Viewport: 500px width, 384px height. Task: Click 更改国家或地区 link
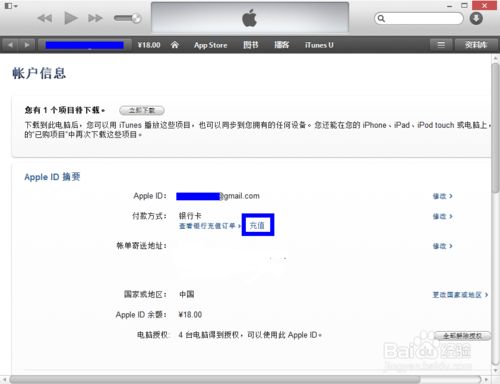coord(460,295)
